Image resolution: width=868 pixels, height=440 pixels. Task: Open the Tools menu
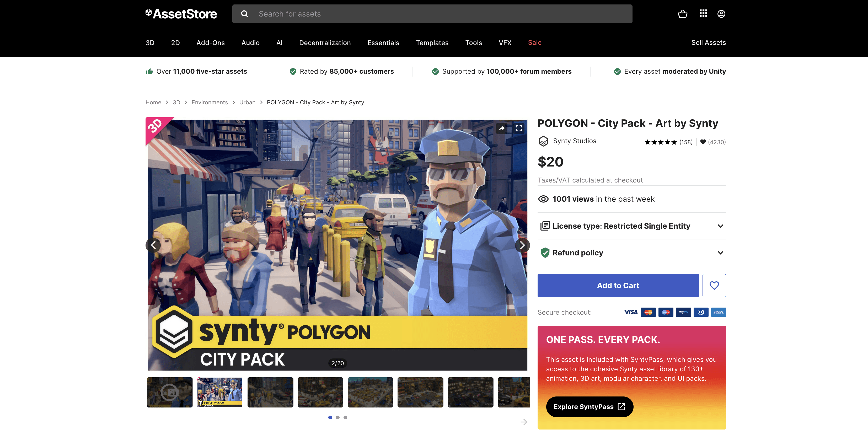pyautogui.click(x=473, y=43)
